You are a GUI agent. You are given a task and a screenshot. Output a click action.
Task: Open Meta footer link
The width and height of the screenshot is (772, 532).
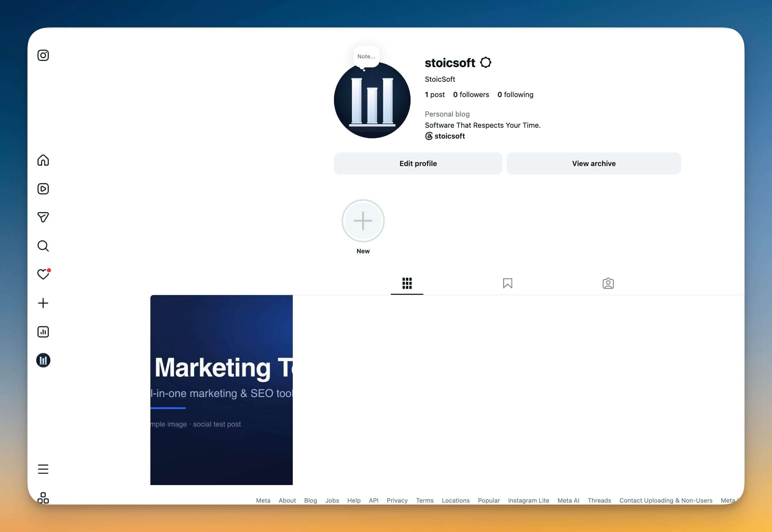tap(263, 500)
